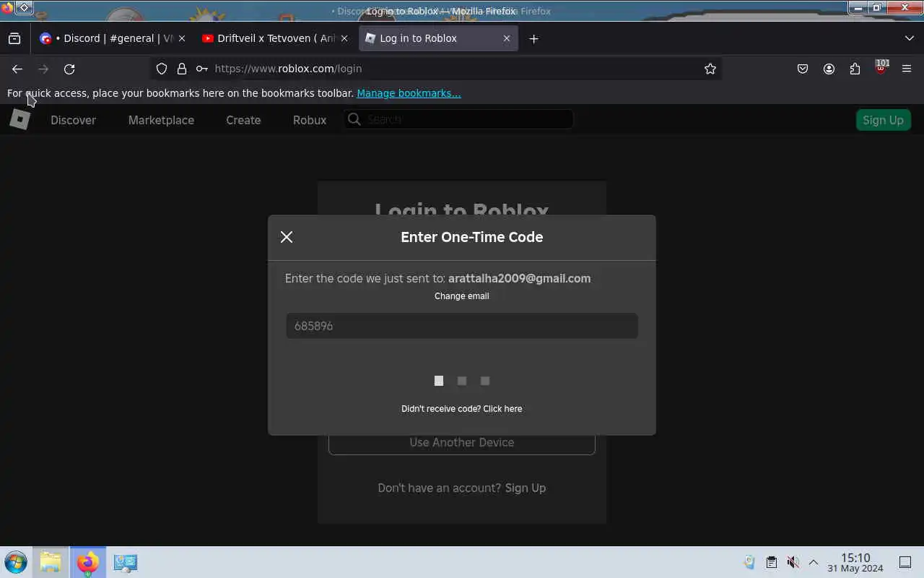Click the Roblox search field
The image size is (924, 578).
pyautogui.click(x=458, y=119)
